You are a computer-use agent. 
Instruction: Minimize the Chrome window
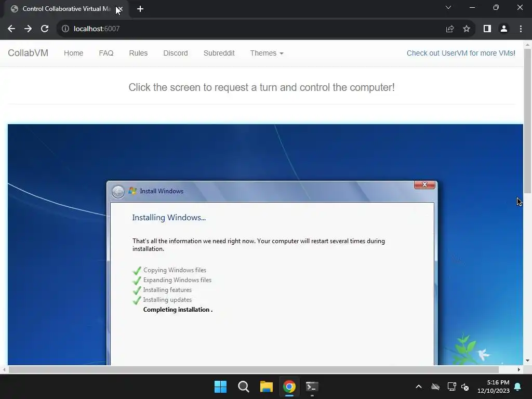point(472,7)
